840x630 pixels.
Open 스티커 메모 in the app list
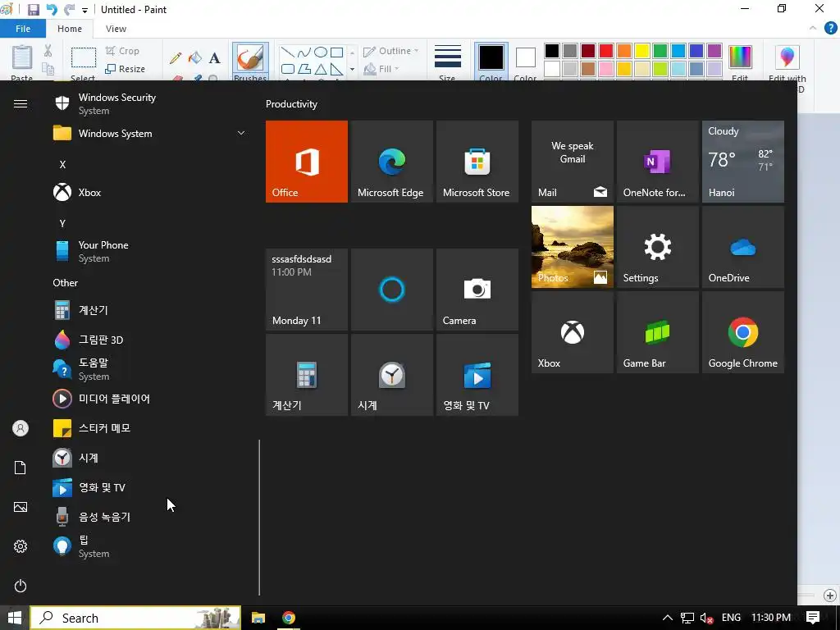coord(150,428)
